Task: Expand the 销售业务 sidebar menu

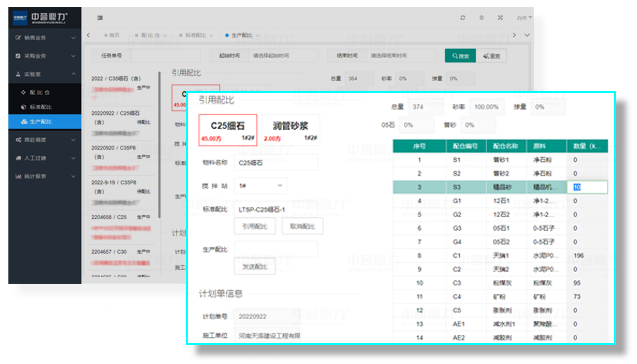Action: (45, 37)
